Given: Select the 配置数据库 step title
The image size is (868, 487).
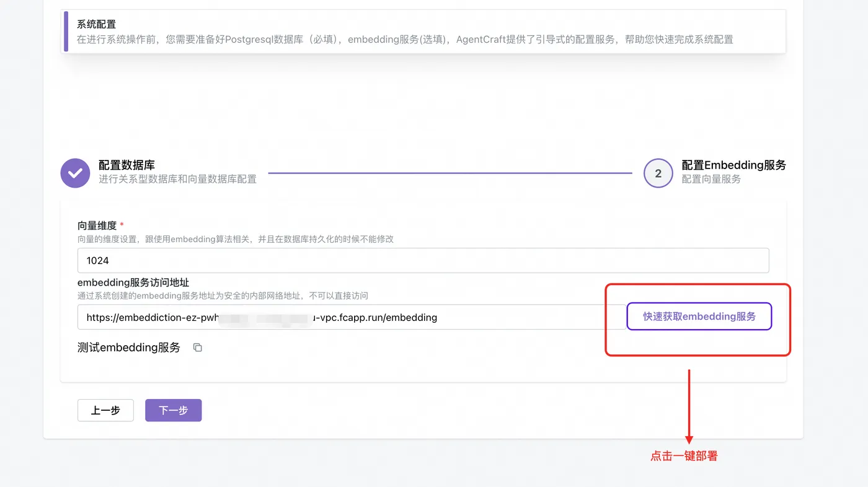Looking at the screenshot, I should (126, 165).
